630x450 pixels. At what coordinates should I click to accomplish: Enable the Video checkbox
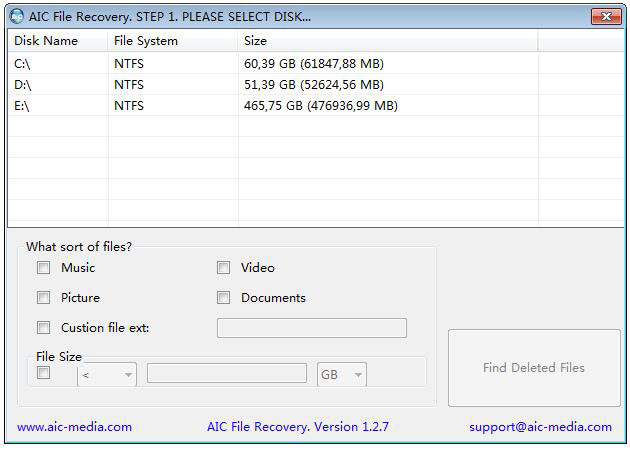223,268
